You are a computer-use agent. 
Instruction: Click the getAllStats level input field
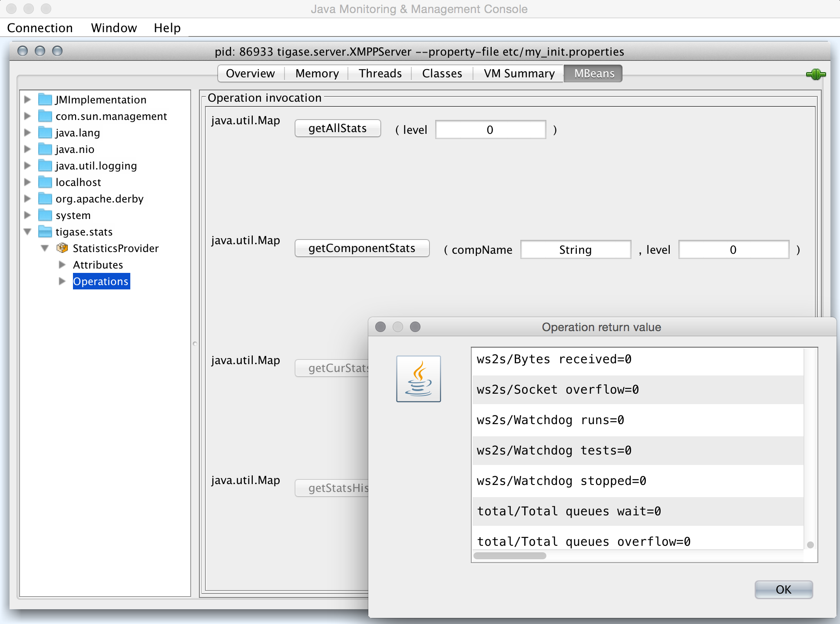(x=490, y=129)
